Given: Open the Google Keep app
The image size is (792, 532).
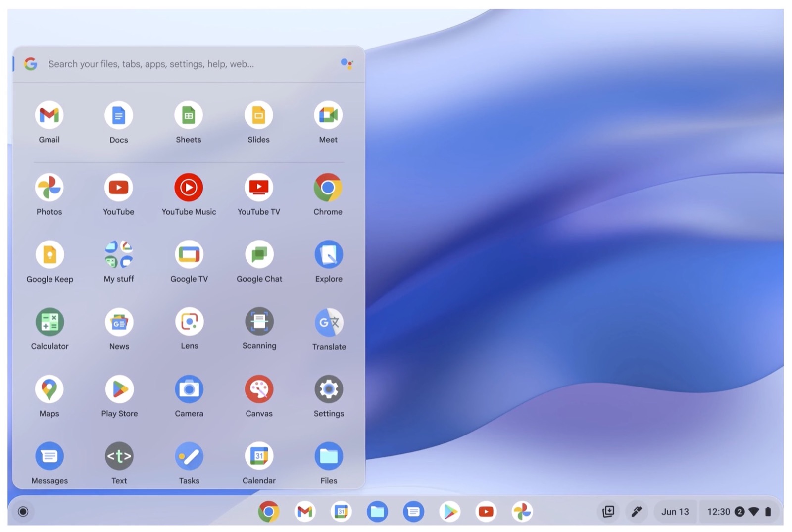Looking at the screenshot, I should (x=49, y=255).
